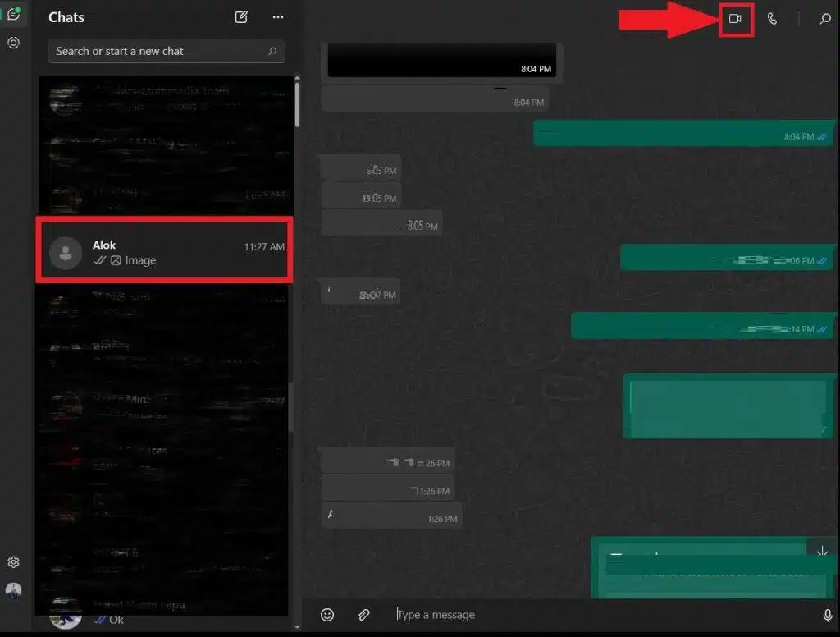Viewport: 840px width, 637px height.
Task: Open WhatsApp settings with the gear icon
Action: click(x=12, y=561)
